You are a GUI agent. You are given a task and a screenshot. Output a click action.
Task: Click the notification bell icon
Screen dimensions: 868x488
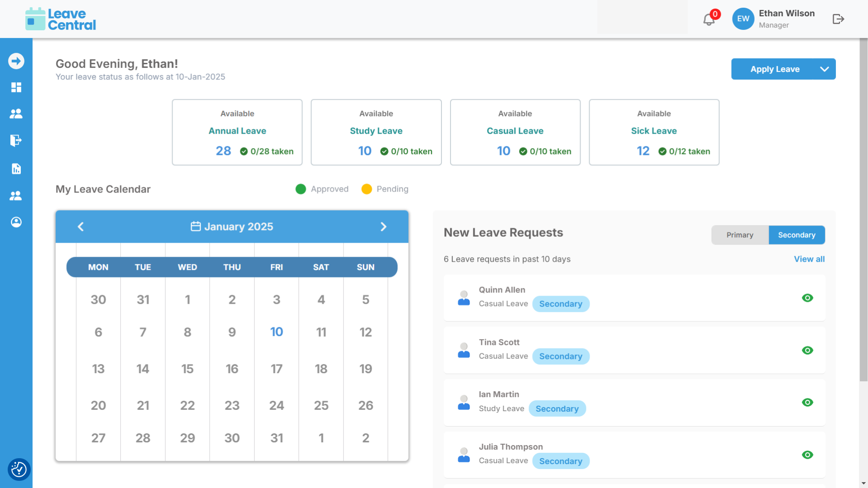(x=708, y=19)
